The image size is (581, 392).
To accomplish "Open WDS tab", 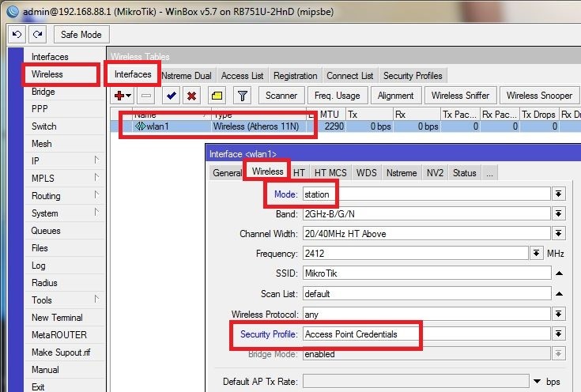I will point(367,173).
